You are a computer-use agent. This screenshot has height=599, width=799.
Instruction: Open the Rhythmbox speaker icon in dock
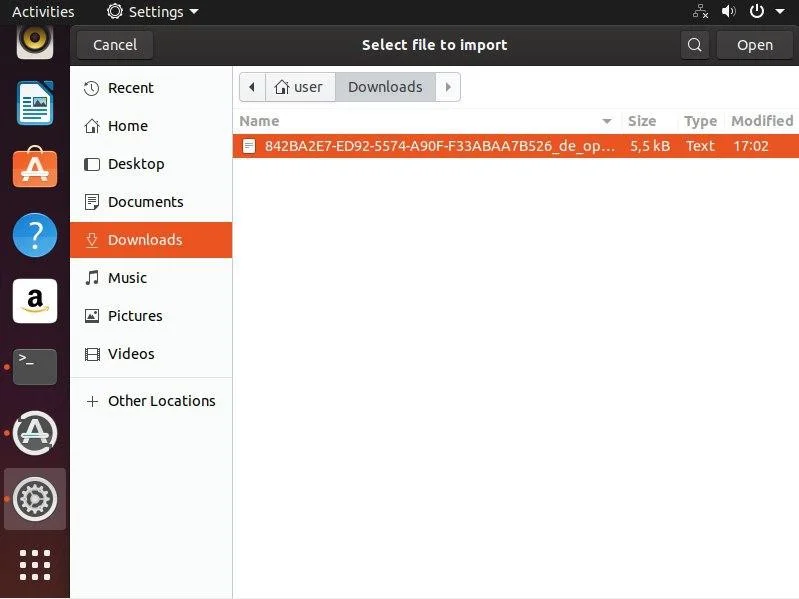coord(35,40)
